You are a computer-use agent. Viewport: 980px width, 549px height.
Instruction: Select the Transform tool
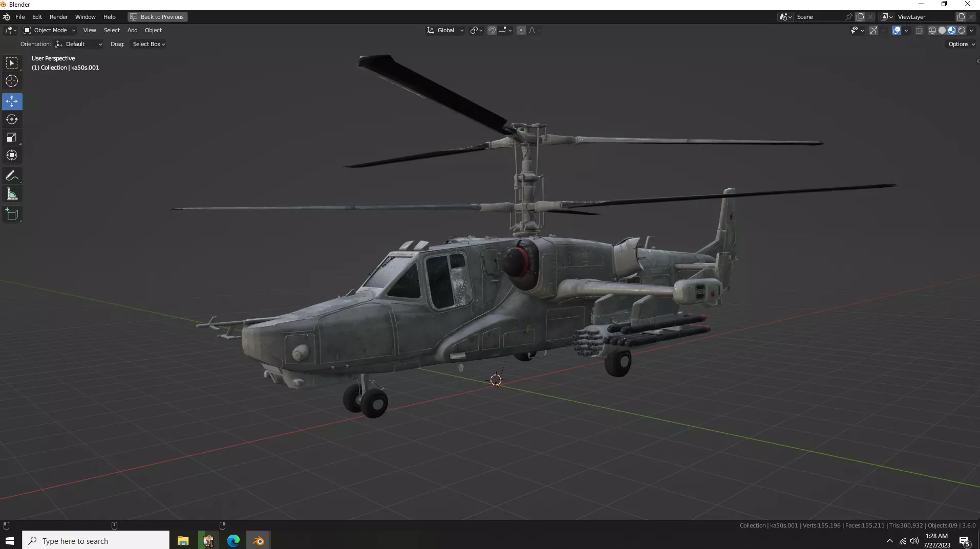(12, 155)
